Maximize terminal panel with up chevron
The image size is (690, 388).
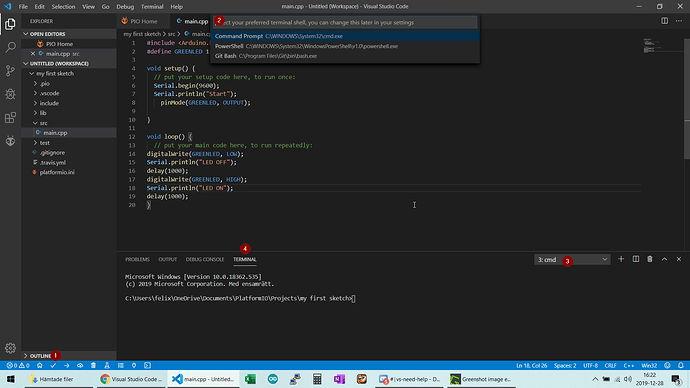664,259
